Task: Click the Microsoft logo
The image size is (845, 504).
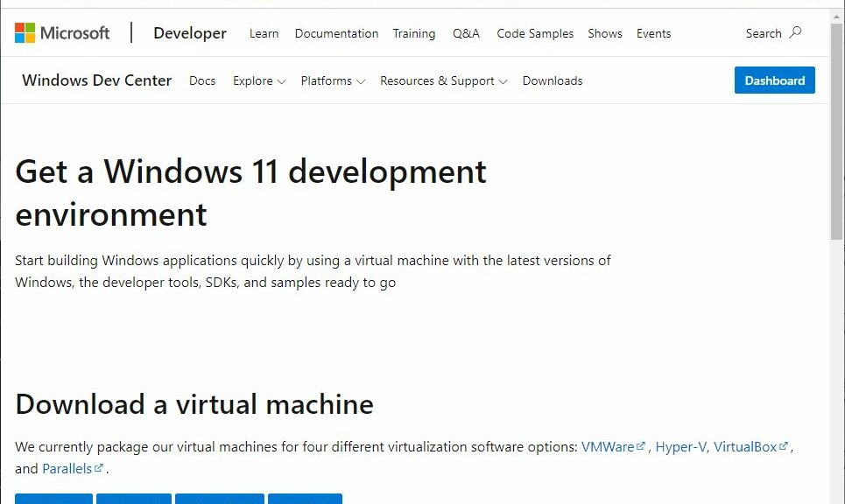Action: 62,33
